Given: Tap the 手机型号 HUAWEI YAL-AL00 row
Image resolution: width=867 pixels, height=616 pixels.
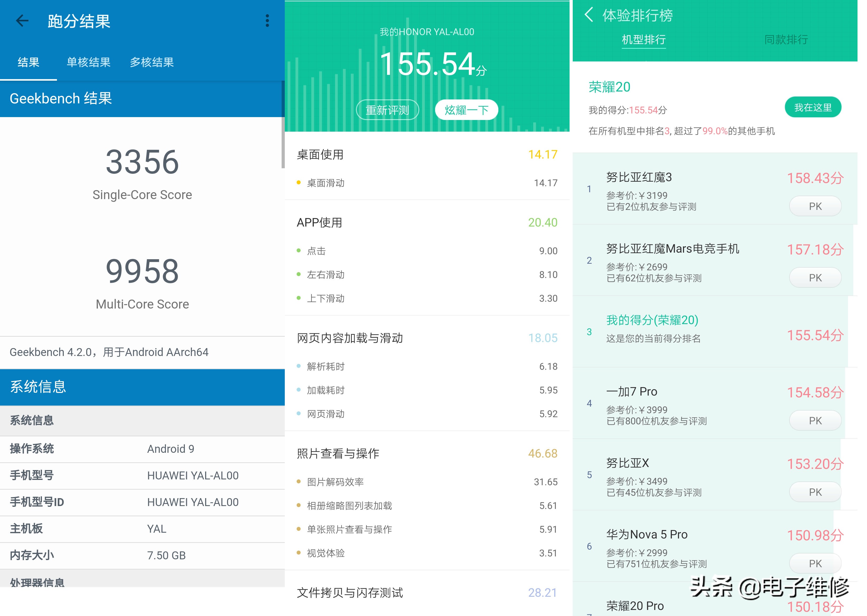Looking at the screenshot, I should point(142,476).
